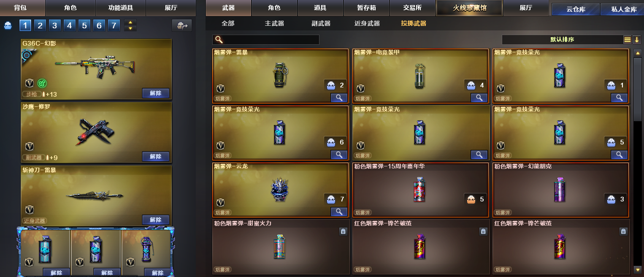Toggle sort direction arrow button
The height and width of the screenshot is (277, 644).
tap(637, 40)
